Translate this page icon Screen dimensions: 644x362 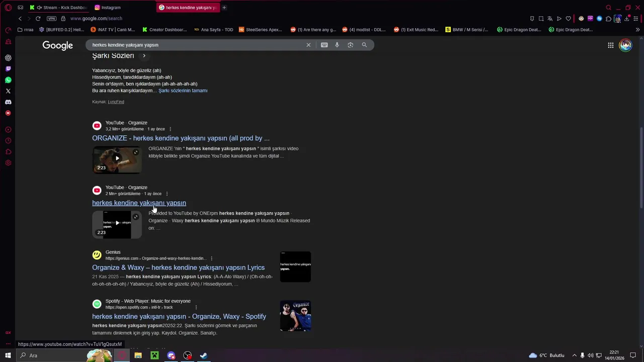550,19
